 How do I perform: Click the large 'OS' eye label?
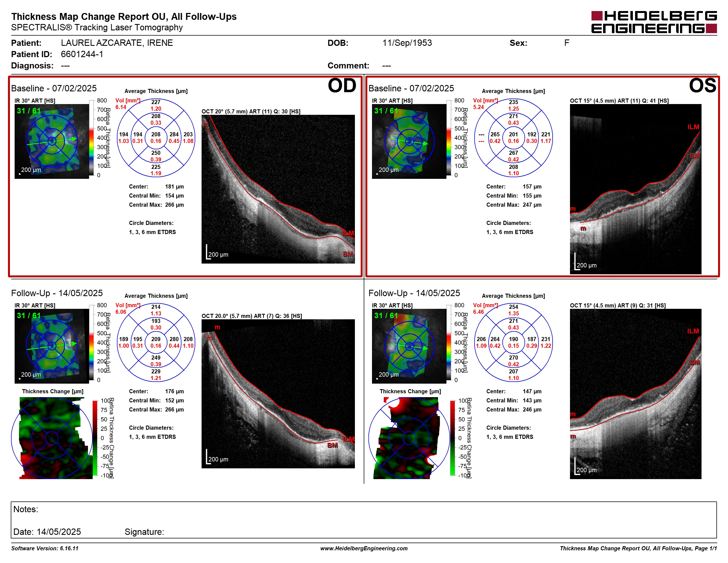coord(703,85)
